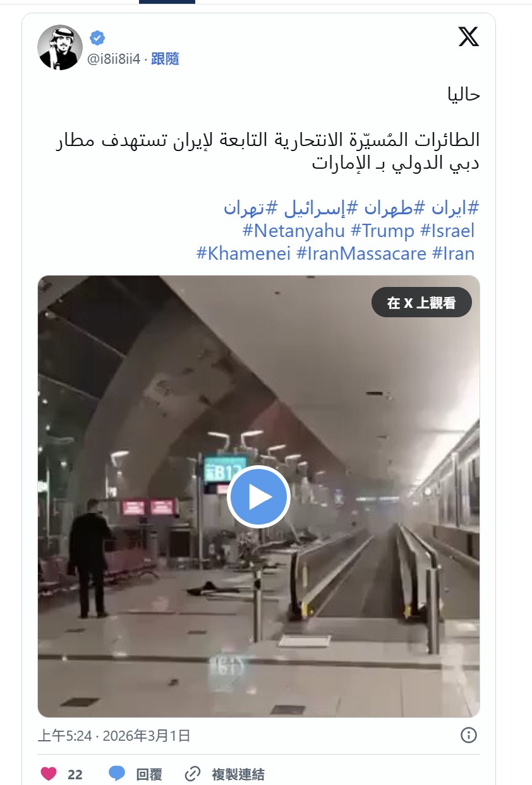Click the X logo icon
532x785 pixels.
tap(468, 37)
